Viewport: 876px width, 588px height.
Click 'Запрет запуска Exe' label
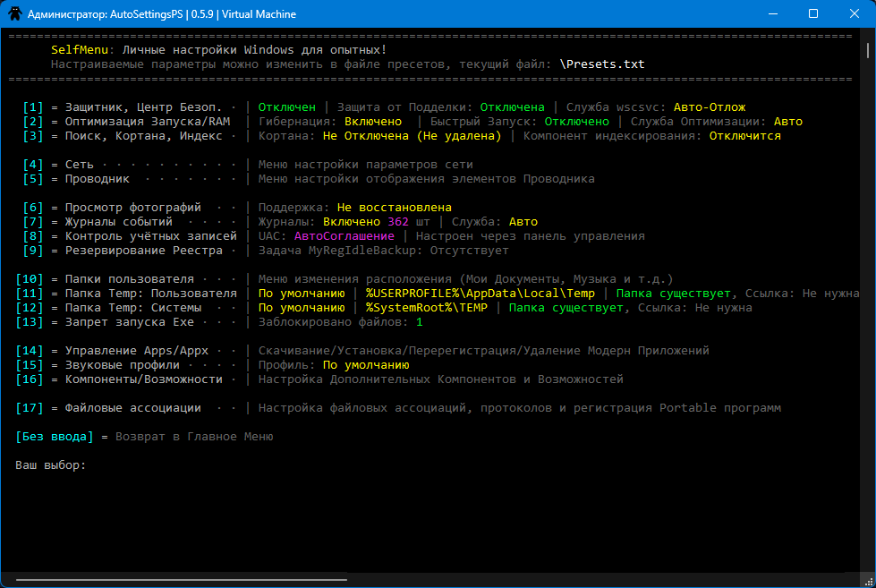[130, 322]
